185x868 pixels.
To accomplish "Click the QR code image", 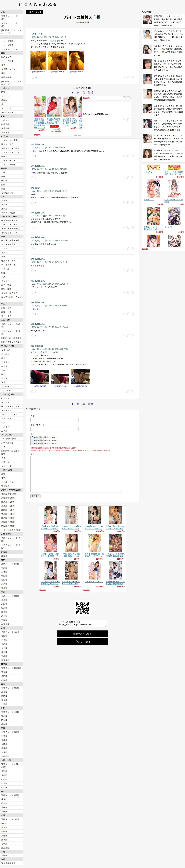I will (82, 608).
